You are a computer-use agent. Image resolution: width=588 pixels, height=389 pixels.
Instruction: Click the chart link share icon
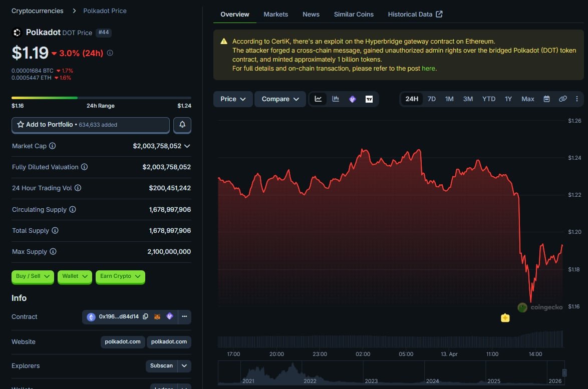click(x=563, y=99)
